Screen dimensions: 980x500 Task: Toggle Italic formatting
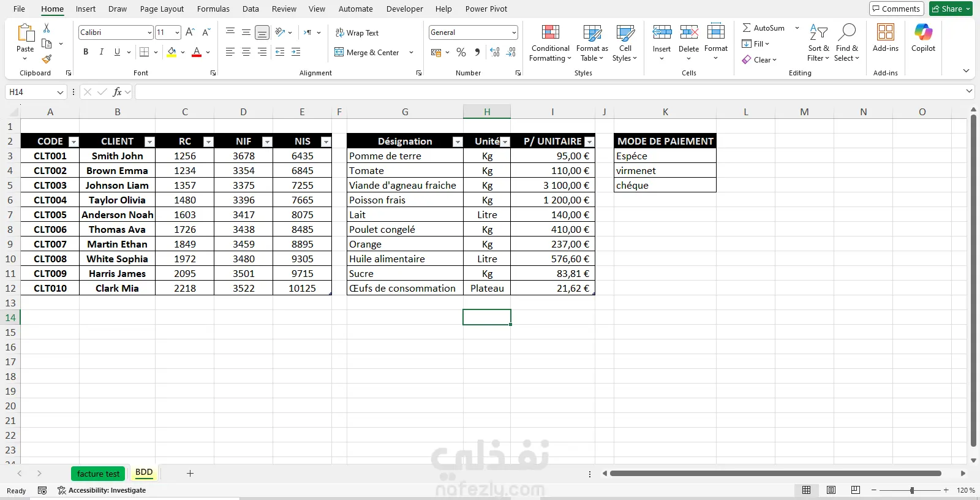tap(101, 52)
